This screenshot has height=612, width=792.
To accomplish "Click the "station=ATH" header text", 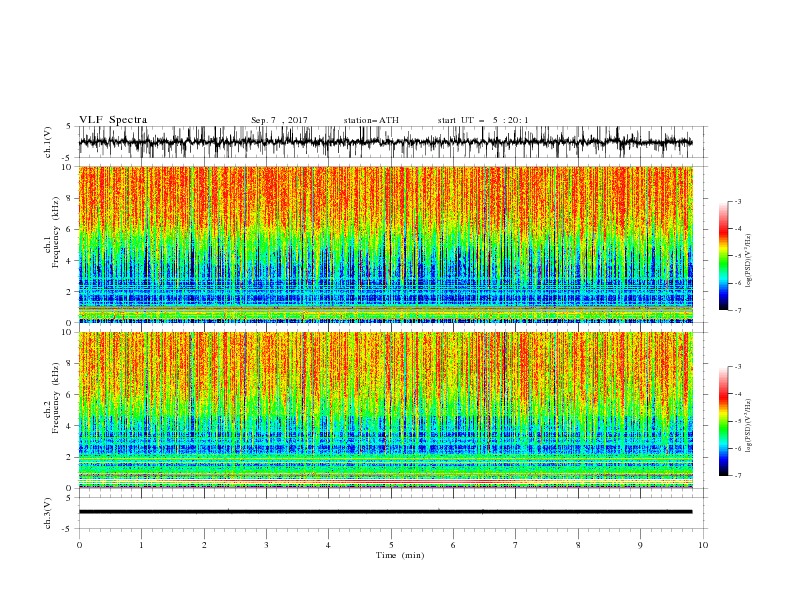I will tap(371, 120).
